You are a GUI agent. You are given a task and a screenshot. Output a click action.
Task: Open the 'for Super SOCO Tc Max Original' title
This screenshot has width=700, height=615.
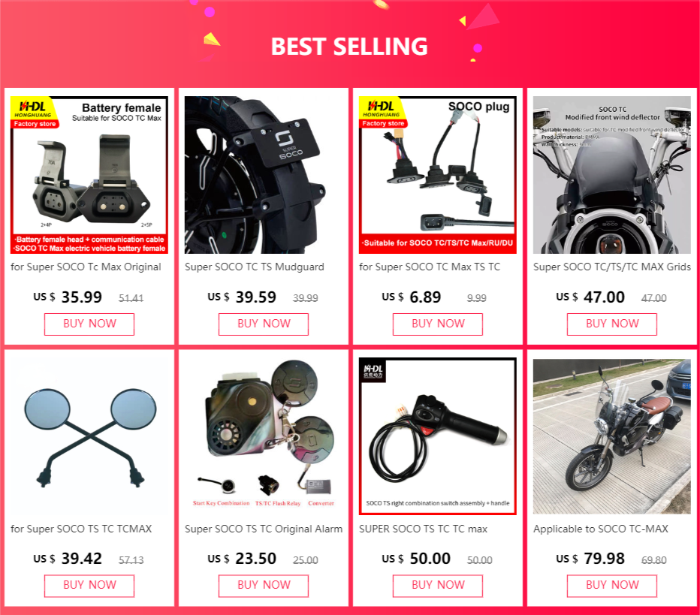coord(86,267)
